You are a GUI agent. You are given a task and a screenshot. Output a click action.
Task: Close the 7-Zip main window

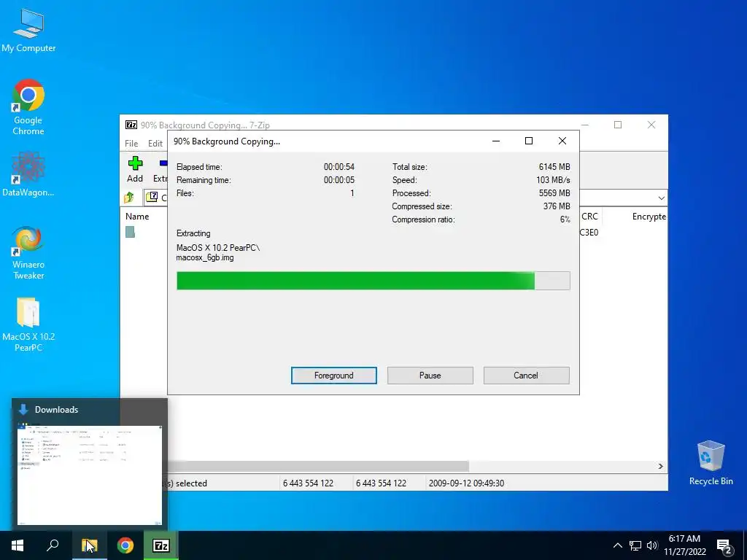click(651, 125)
